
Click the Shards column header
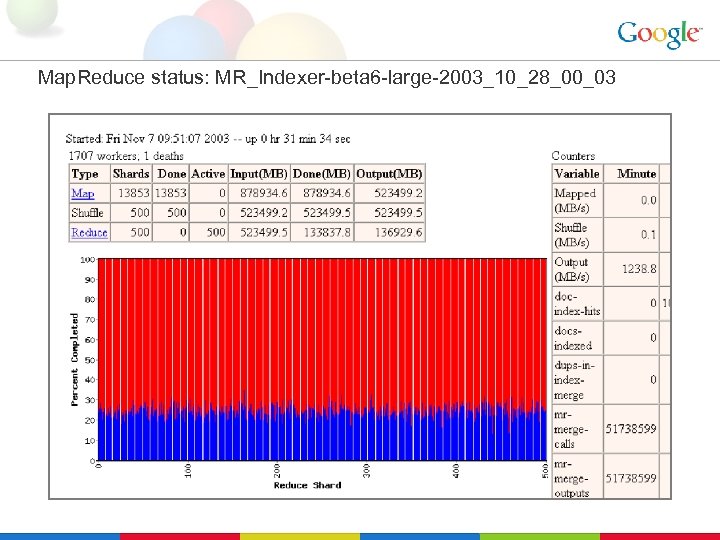pos(131,174)
